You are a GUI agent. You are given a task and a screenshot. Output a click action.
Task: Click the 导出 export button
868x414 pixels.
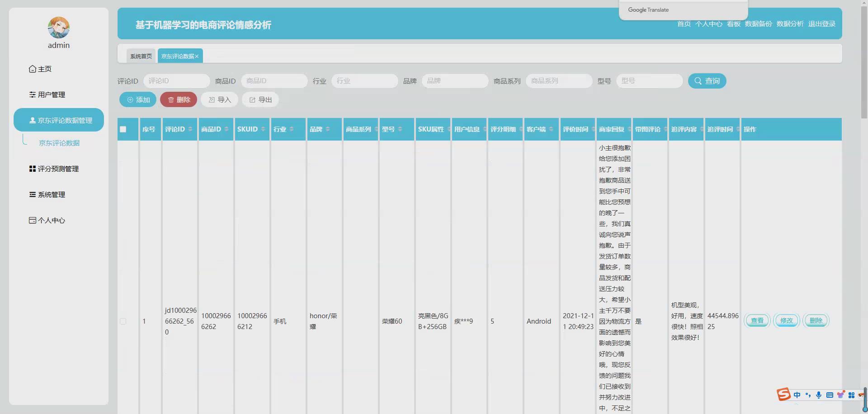260,100
